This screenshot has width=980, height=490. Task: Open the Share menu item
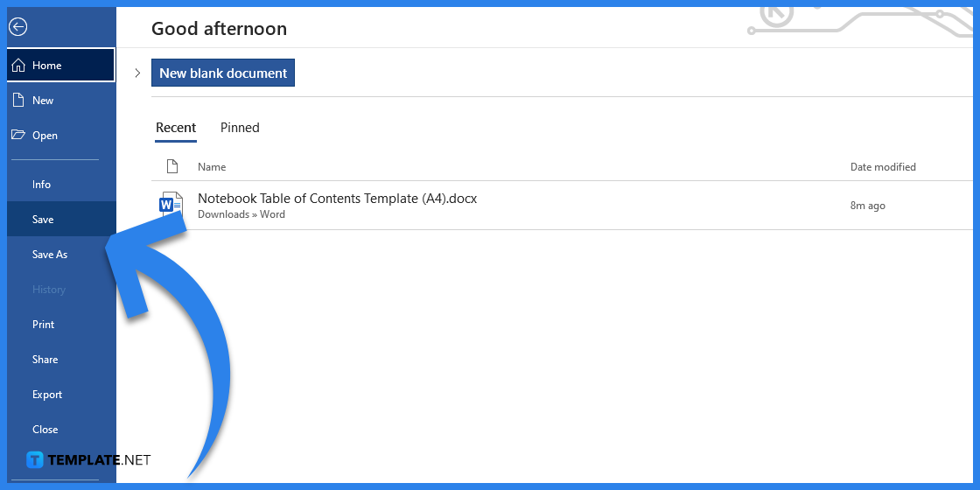pos(45,360)
